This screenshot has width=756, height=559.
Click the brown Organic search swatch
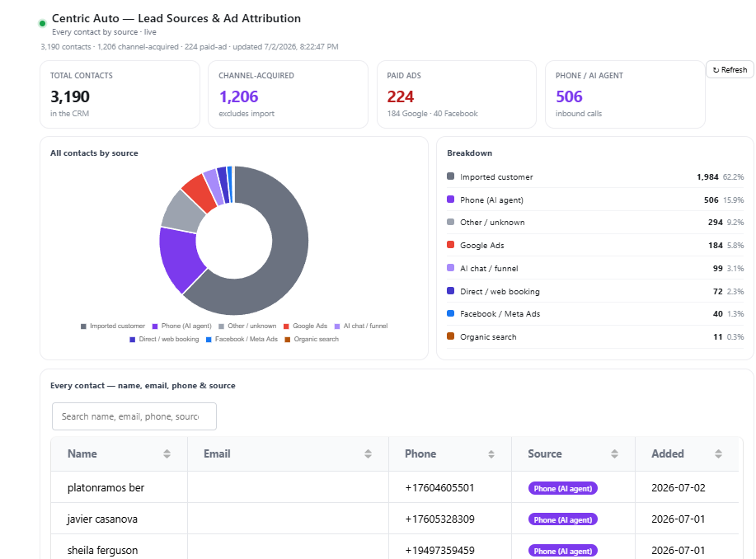pos(450,336)
